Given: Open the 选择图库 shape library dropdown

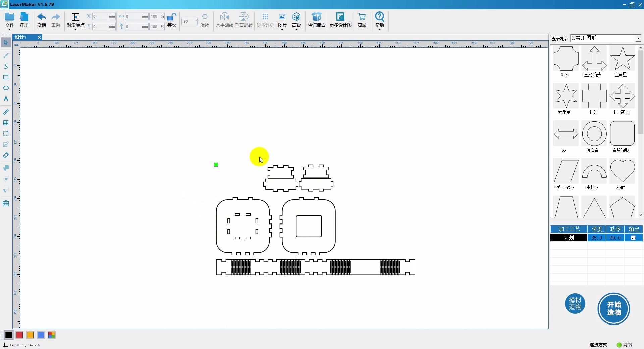Looking at the screenshot, I should [638, 38].
